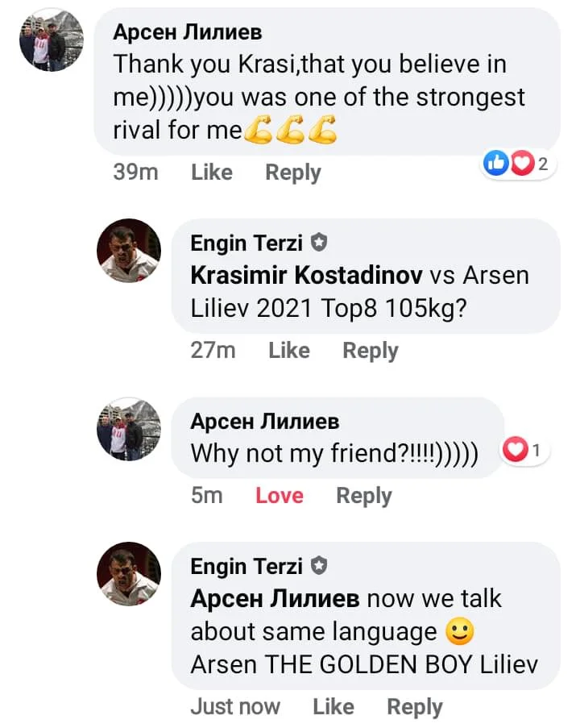Open tagged Krasimir Kostadinov profile link

pyautogui.click(x=306, y=275)
